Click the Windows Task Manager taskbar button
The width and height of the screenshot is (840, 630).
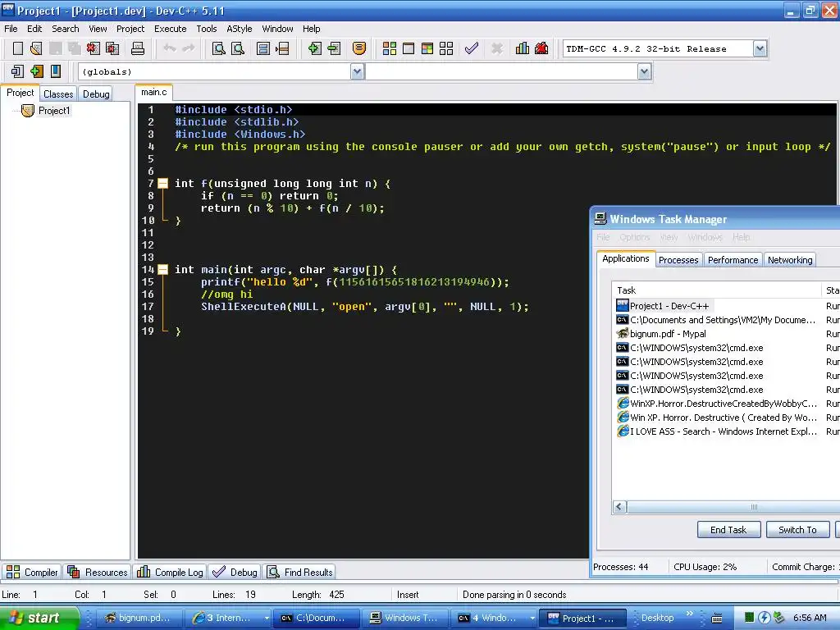coord(404,618)
